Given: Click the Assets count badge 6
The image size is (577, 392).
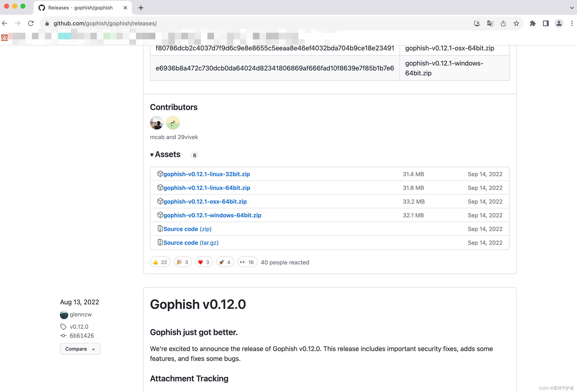Looking at the screenshot, I should (x=194, y=155).
